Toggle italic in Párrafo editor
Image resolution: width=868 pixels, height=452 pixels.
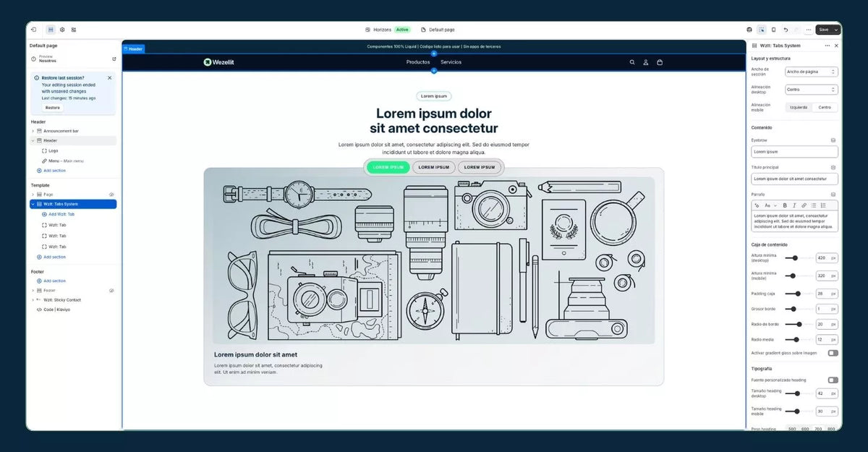click(794, 205)
